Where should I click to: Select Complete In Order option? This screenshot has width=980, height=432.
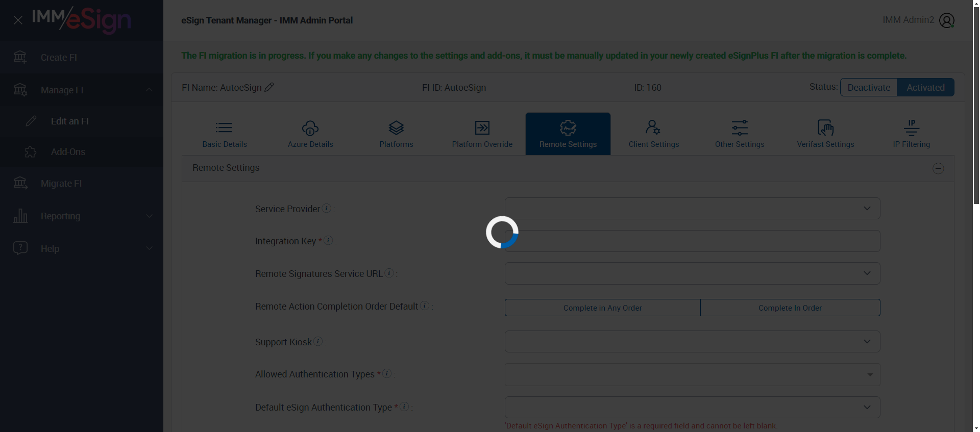(790, 308)
